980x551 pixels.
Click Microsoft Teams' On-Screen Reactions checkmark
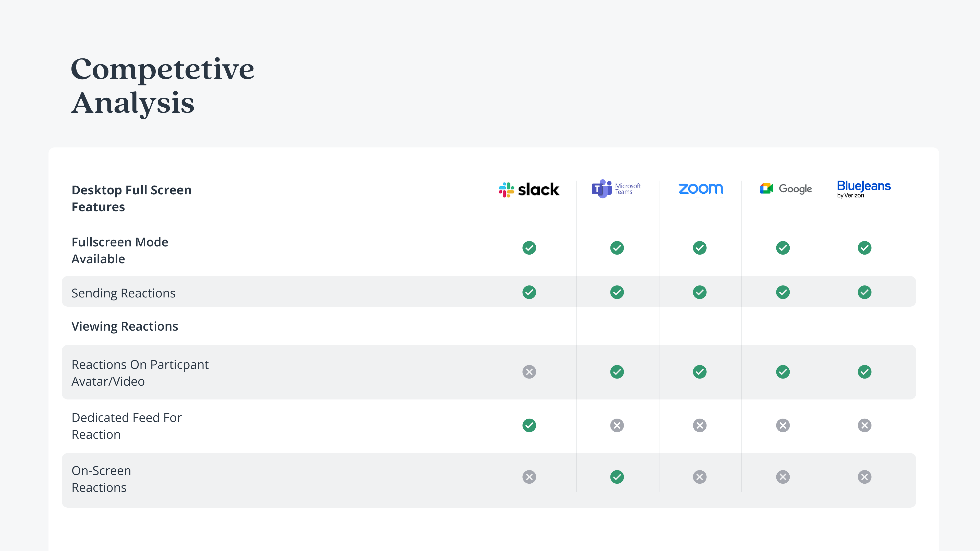click(x=617, y=477)
